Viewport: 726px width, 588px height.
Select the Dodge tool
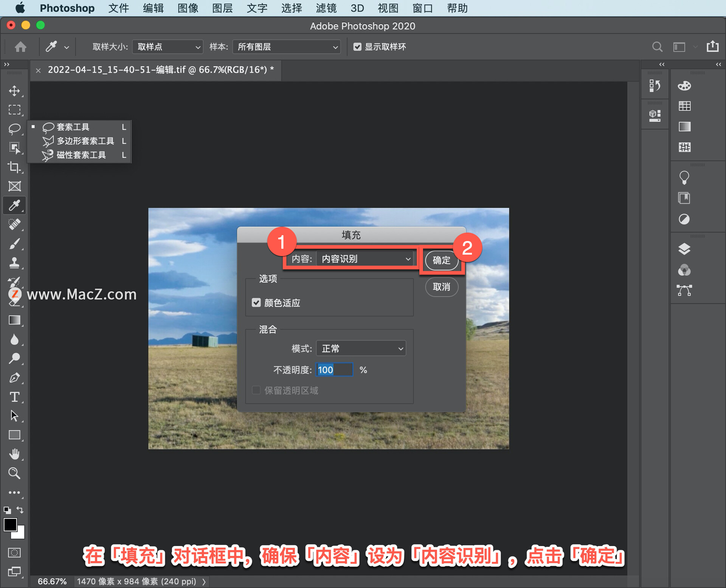click(x=14, y=358)
